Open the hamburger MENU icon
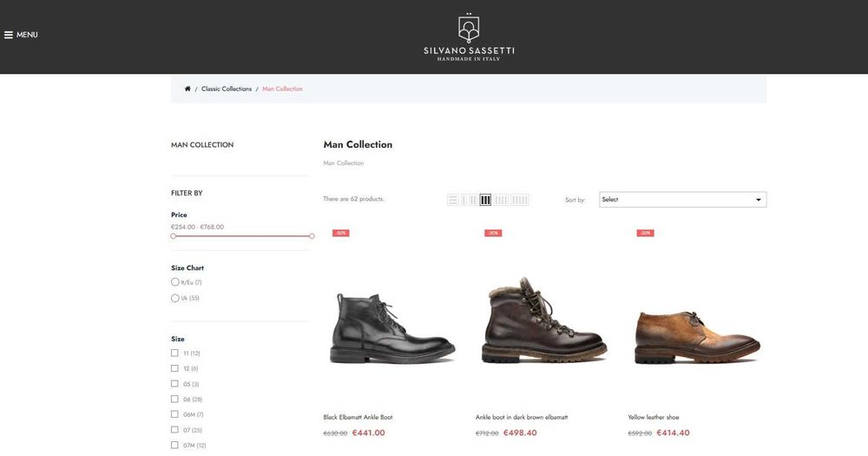Image resolution: width=868 pixels, height=456 pixels. (x=9, y=35)
